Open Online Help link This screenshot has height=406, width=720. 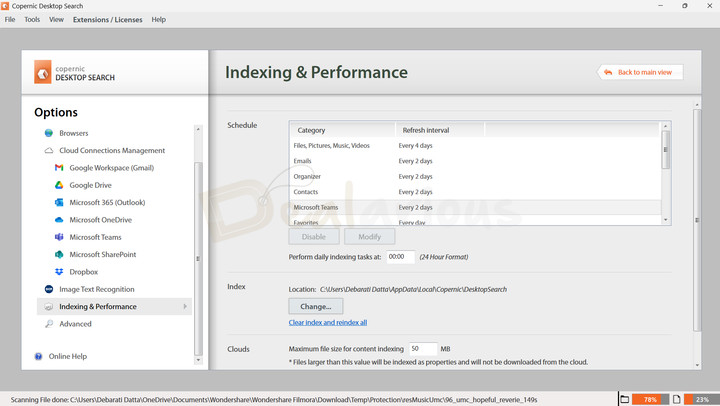tap(68, 356)
